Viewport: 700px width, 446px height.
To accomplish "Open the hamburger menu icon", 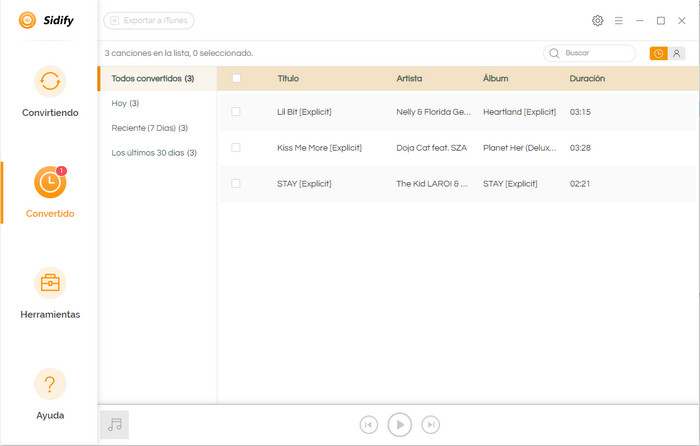I will [618, 21].
